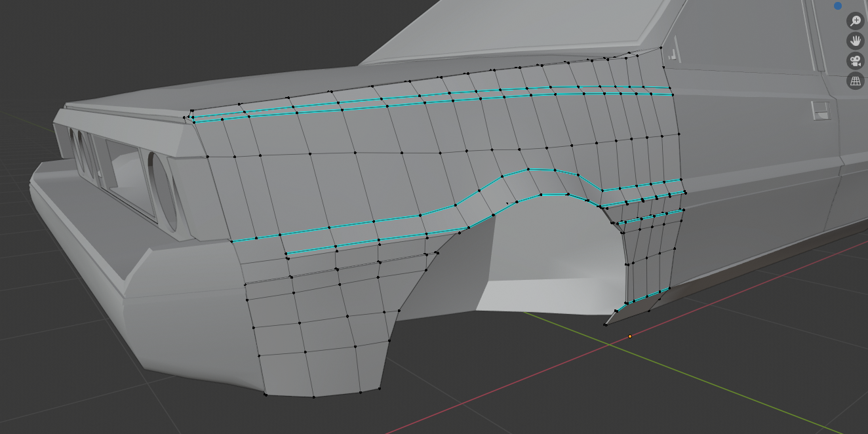
Task: Toggle the camera view icon
Action: (x=855, y=61)
